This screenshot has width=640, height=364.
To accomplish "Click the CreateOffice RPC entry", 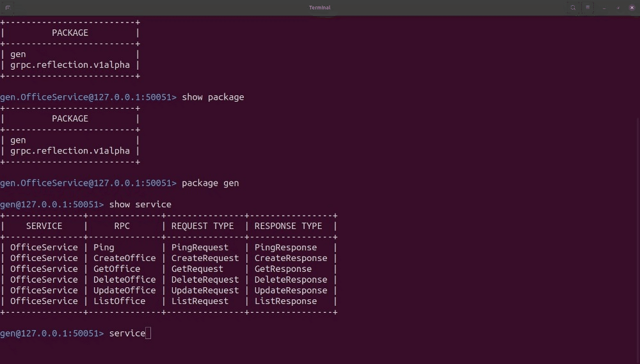I will coord(124,258).
